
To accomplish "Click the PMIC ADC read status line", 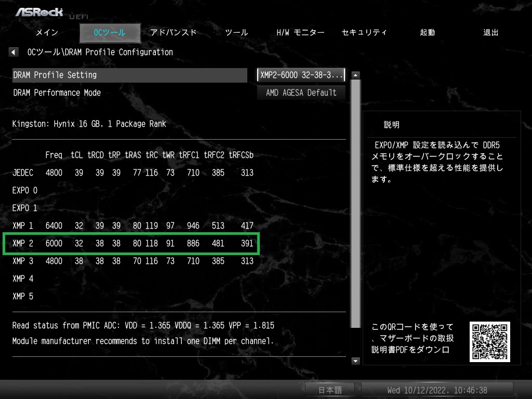I will 143,325.
